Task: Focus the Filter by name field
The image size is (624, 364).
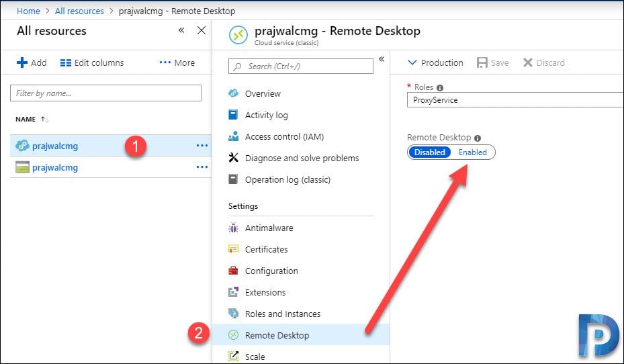Action: pos(105,93)
